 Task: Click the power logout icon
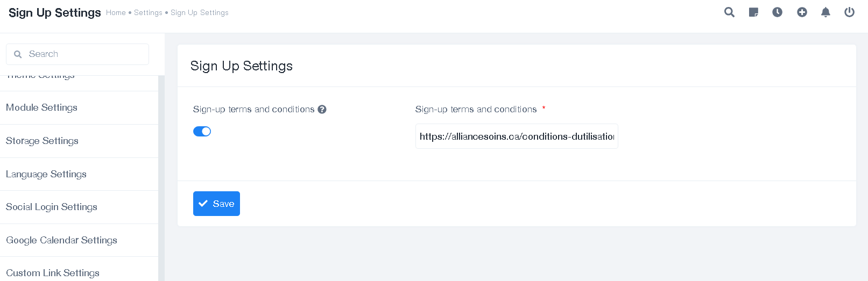(x=849, y=12)
